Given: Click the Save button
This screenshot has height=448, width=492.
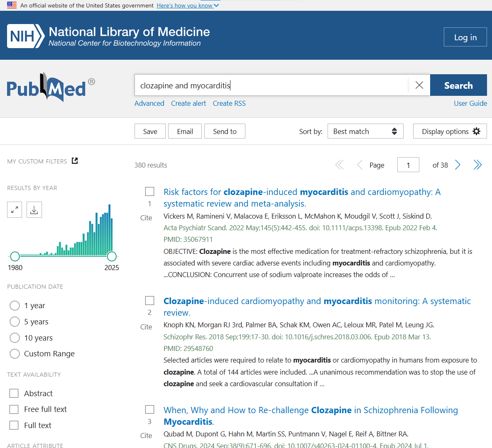Looking at the screenshot, I should click(150, 131).
